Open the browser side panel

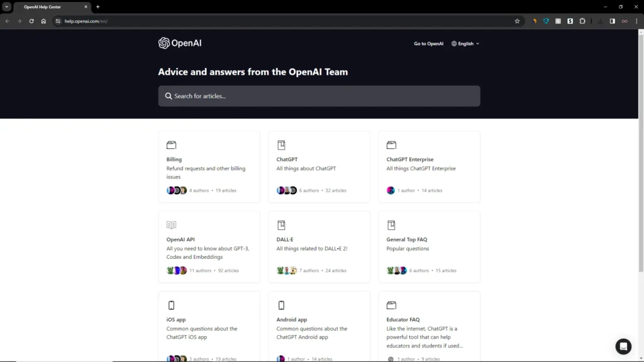[613, 21]
